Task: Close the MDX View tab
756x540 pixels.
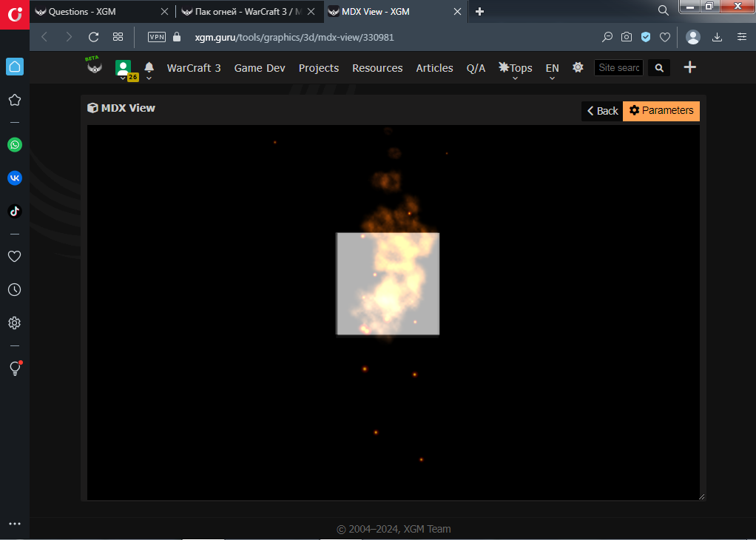Action: tap(458, 12)
